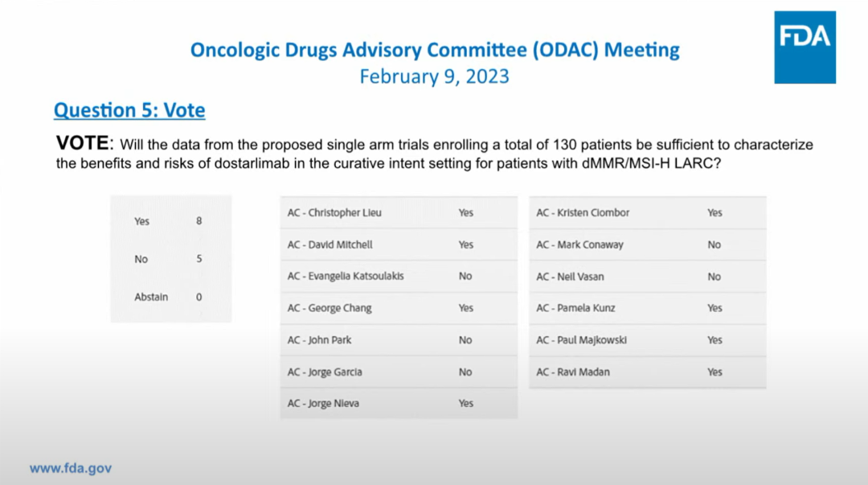Screen dimensions: 868x485
Task: Open the www.fda.gov link
Action: coord(71,468)
